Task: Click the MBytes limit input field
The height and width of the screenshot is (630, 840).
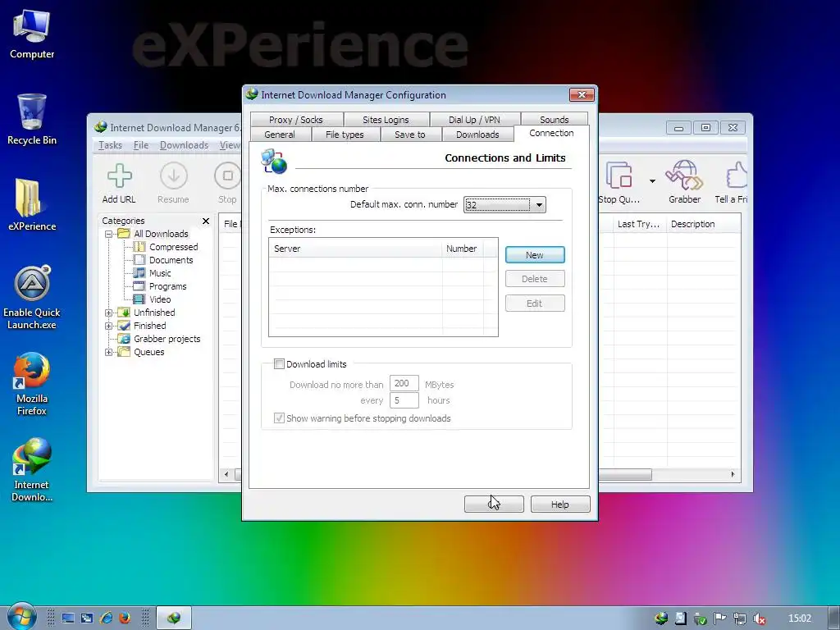Action: pyautogui.click(x=404, y=384)
